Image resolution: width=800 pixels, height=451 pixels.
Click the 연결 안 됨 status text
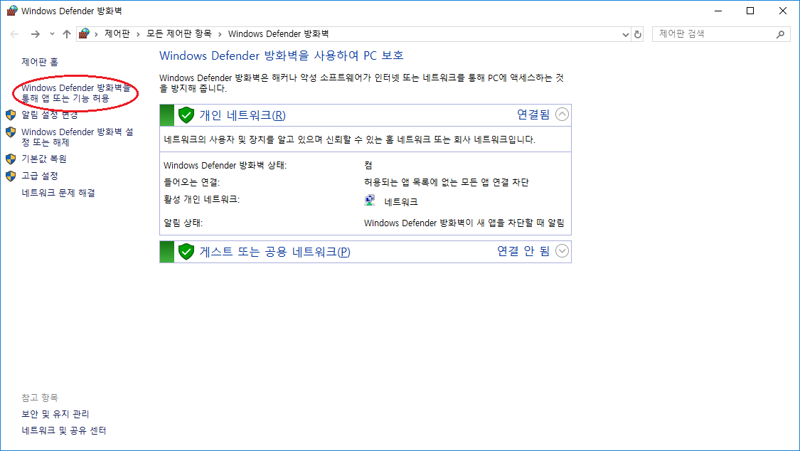click(x=523, y=251)
